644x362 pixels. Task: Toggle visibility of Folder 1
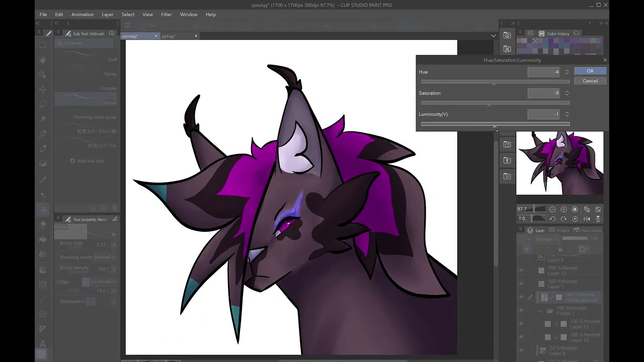(521, 311)
